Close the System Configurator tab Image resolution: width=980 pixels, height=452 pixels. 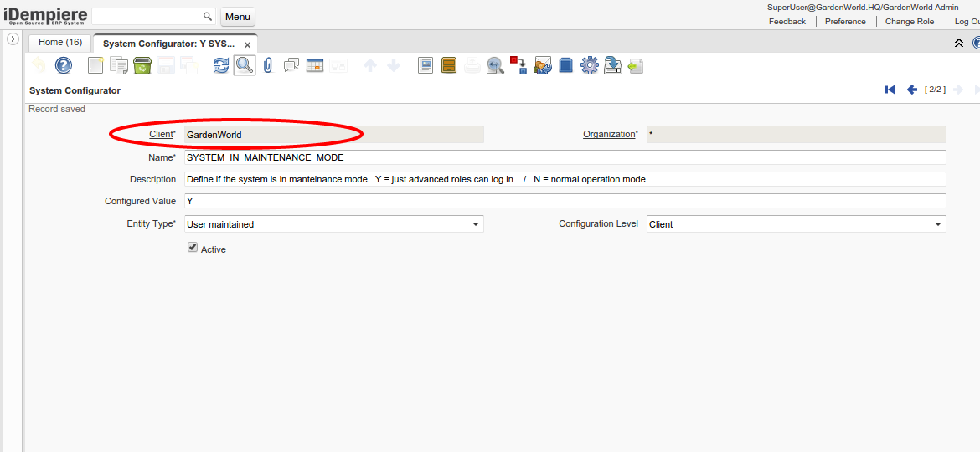click(247, 44)
